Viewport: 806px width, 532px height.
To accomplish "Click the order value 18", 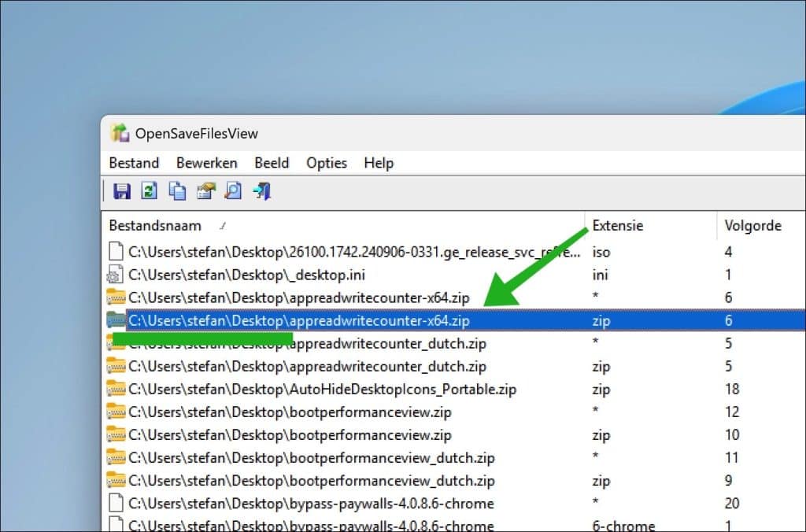I will 732,389.
